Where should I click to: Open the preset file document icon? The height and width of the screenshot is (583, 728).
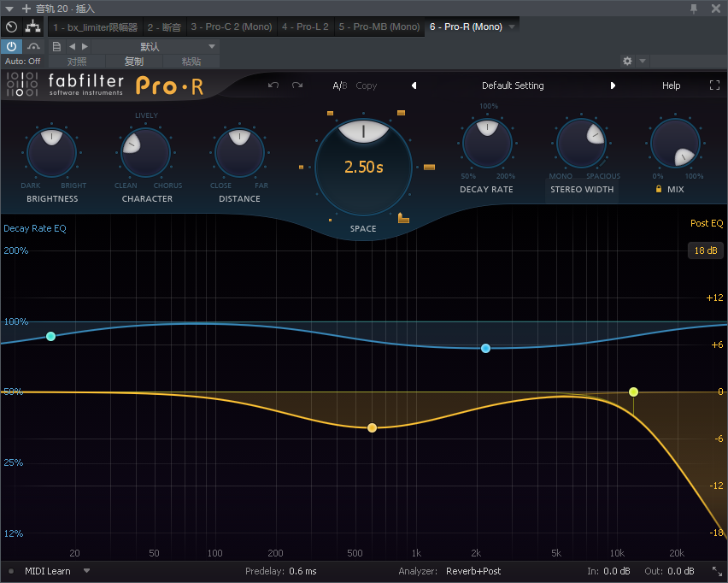[56, 46]
